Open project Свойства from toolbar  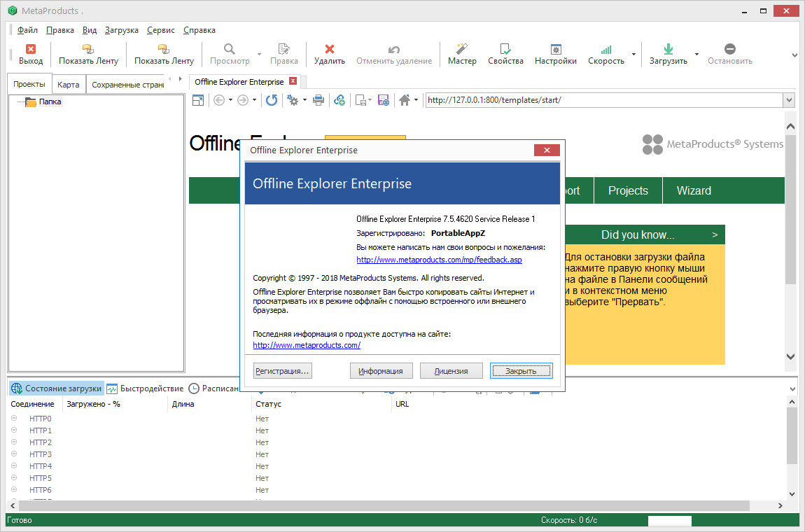click(x=505, y=49)
